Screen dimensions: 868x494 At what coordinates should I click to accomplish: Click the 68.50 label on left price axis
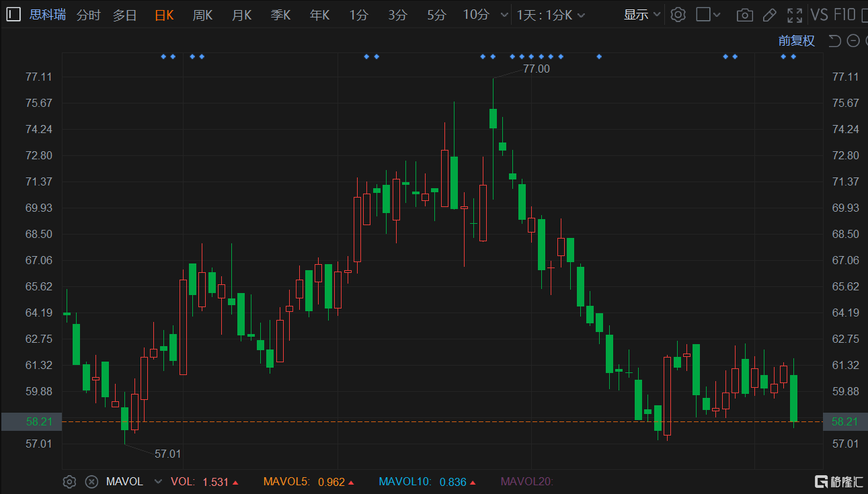38,234
